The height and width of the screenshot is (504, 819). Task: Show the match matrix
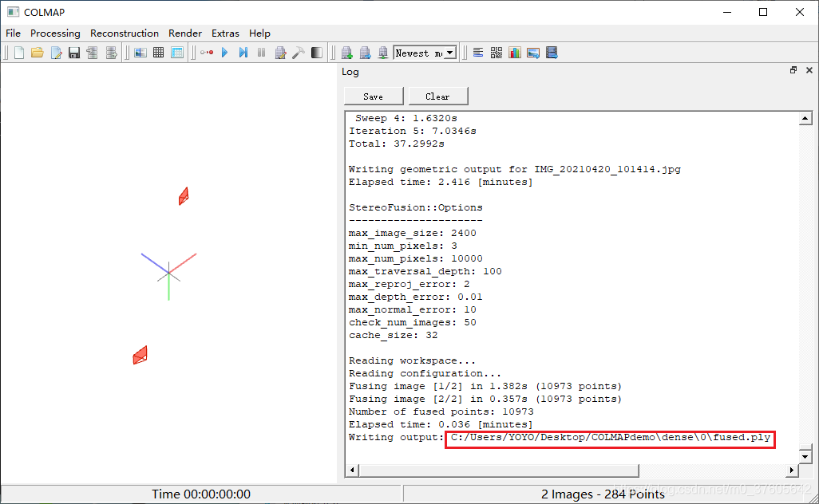pos(496,52)
